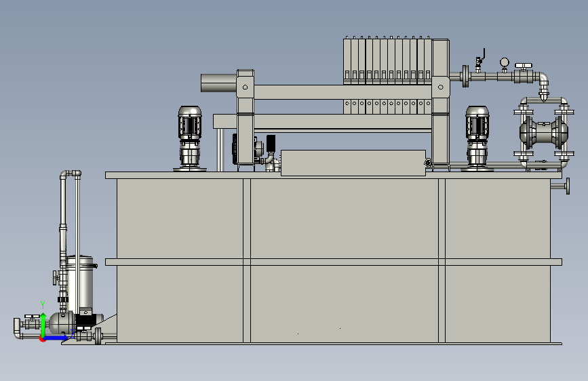Viewport: 588px width, 381px height.
Task: Pick the round pressure gauge on top pipe
Action: point(505,64)
